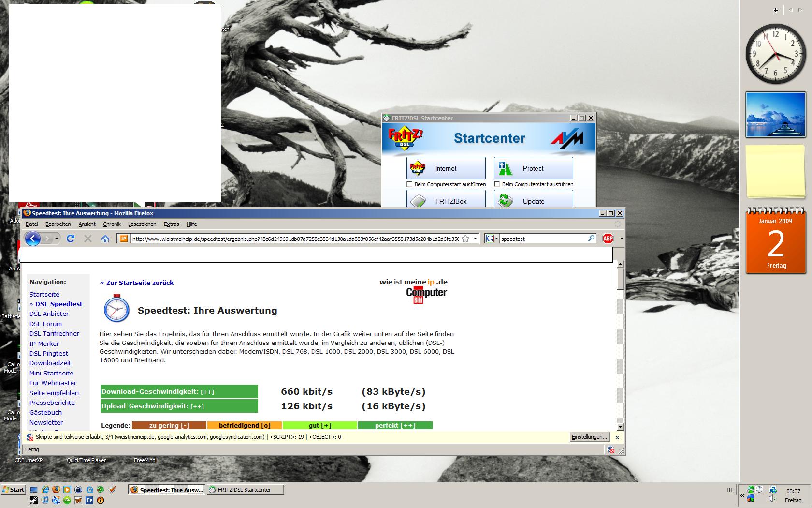Image resolution: width=812 pixels, height=508 pixels.
Task: Click the Update button in Startcenter
Action: click(533, 199)
